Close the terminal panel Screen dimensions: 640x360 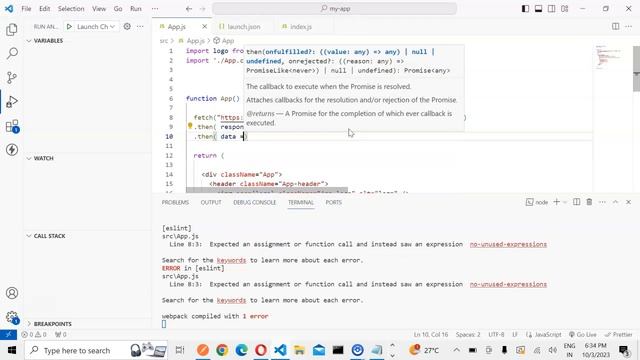point(629,202)
